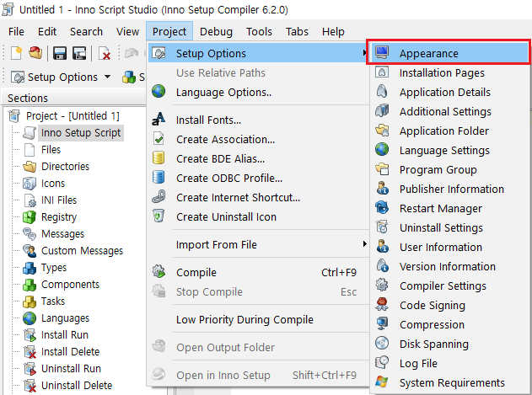The width and height of the screenshot is (532, 395).
Task: Click Create Uninstall Icon menu item
Action: pyautogui.click(x=259, y=216)
